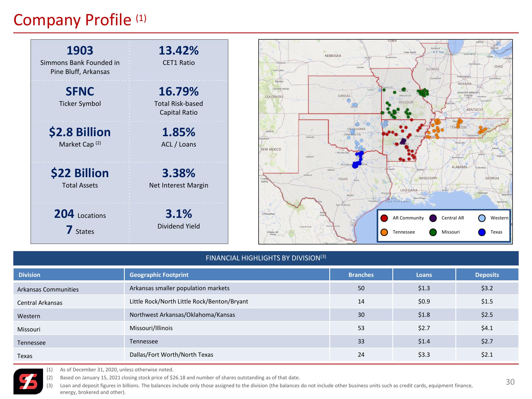
Task: Click the Missouri branches value '53'
Action: [x=361, y=328]
